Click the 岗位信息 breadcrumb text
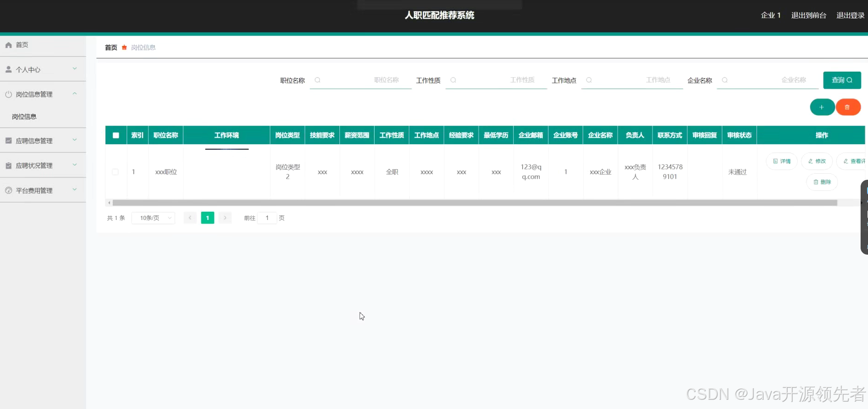868x409 pixels. point(143,47)
